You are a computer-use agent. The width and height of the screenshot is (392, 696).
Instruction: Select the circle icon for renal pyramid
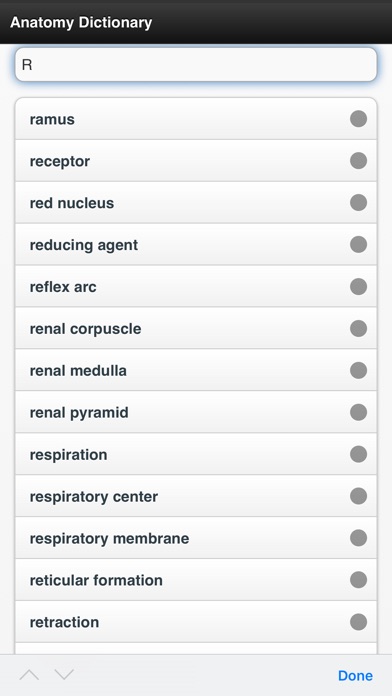(358, 412)
